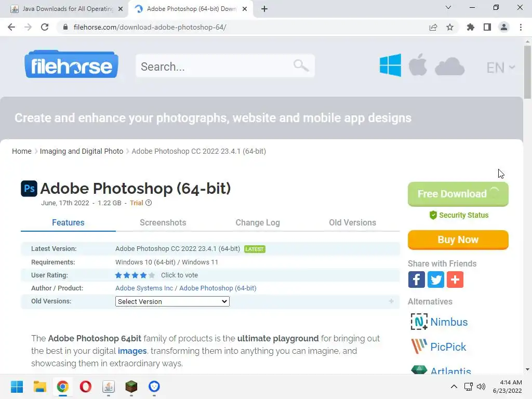Image resolution: width=532 pixels, height=399 pixels.
Task: Open the Windows Start menu
Action: (x=17, y=387)
